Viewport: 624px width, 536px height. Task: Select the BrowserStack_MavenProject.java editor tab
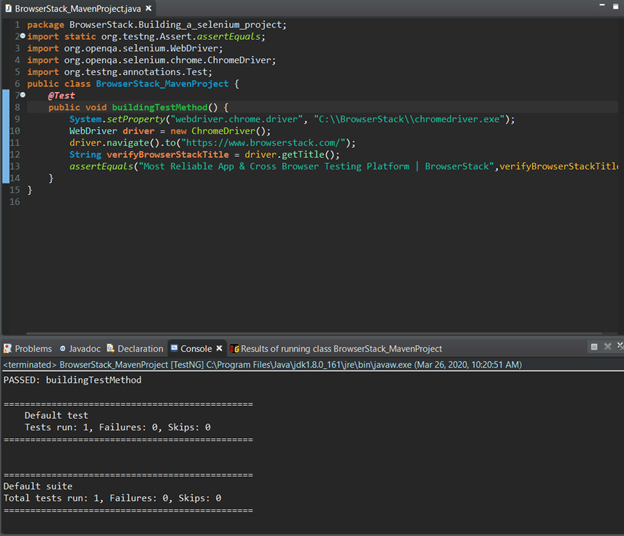tap(78, 9)
